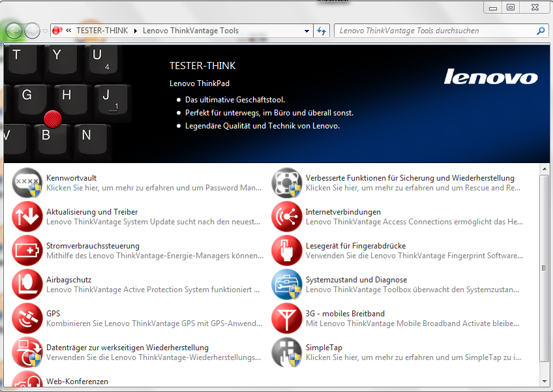Click the ThinkVantage GPS description text
The image size is (553, 392).
coord(154,324)
